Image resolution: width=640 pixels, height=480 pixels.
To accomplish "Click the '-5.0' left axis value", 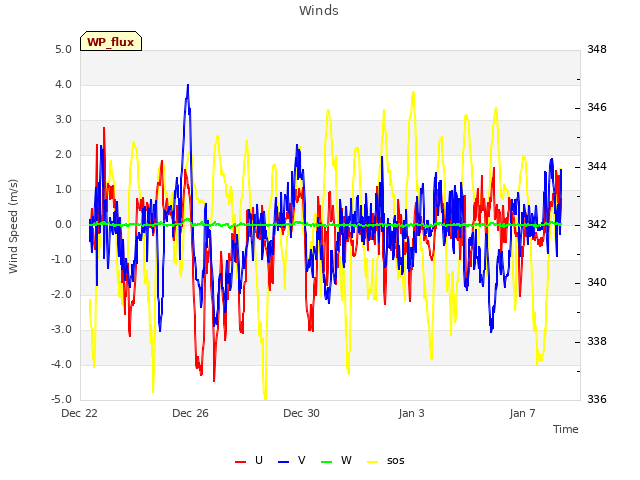I will click(x=61, y=399).
